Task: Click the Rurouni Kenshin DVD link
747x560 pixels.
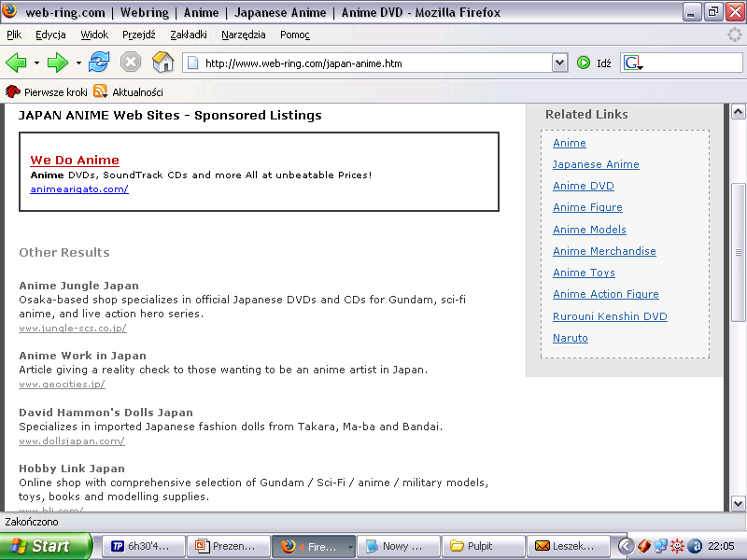Action: pyautogui.click(x=610, y=316)
